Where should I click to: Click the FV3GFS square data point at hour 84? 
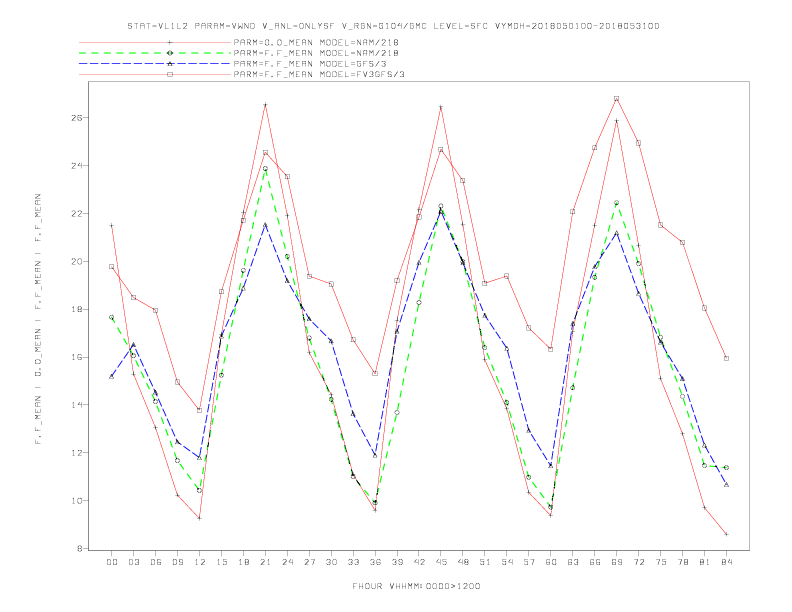point(726,359)
